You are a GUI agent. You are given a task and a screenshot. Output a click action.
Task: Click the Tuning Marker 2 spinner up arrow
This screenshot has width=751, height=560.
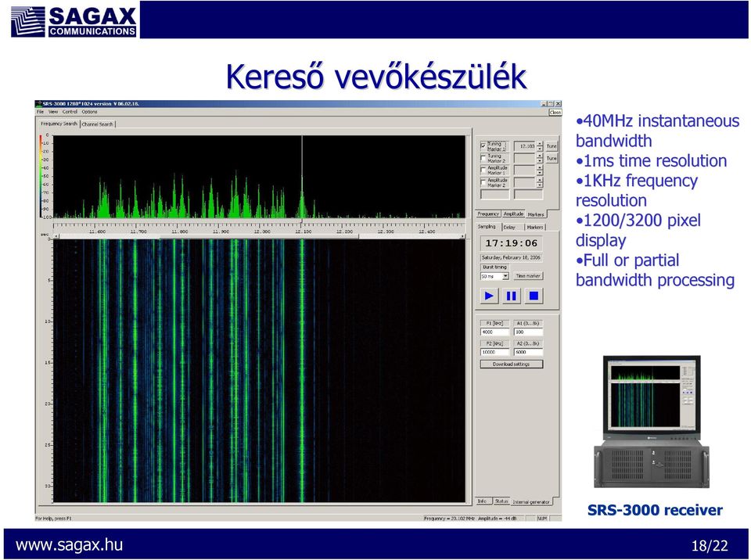pyautogui.click(x=540, y=155)
